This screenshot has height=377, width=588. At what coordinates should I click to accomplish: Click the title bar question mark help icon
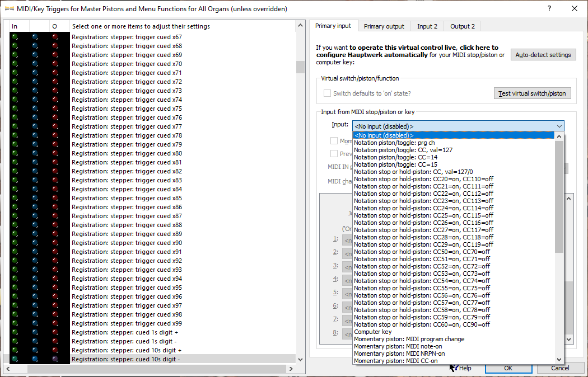(548, 8)
